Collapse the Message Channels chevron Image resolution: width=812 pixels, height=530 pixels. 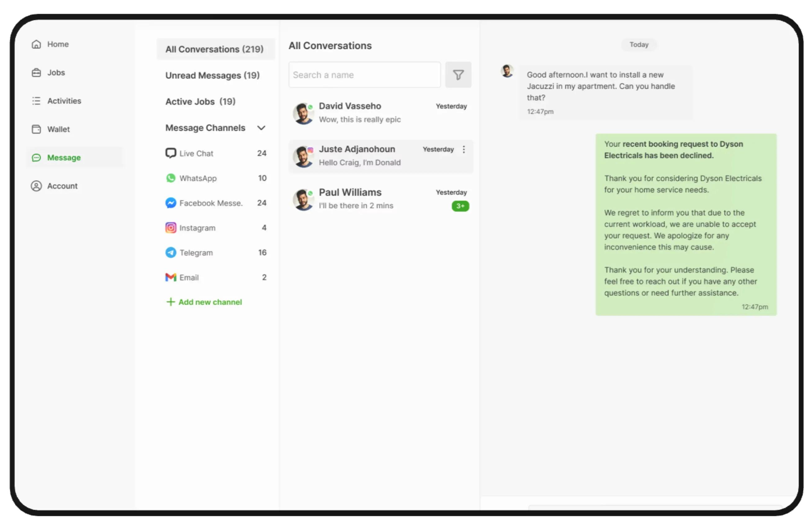click(261, 128)
